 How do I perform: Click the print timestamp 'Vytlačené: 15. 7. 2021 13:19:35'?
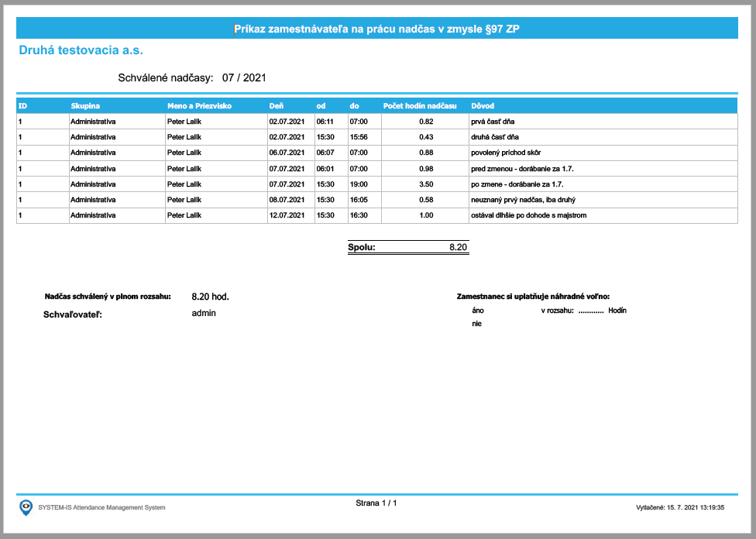[680, 508]
